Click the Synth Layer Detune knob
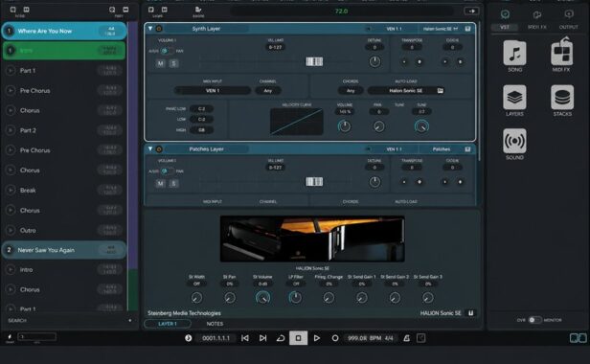This screenshot has height=364, width=590. [x=374, y=61]
